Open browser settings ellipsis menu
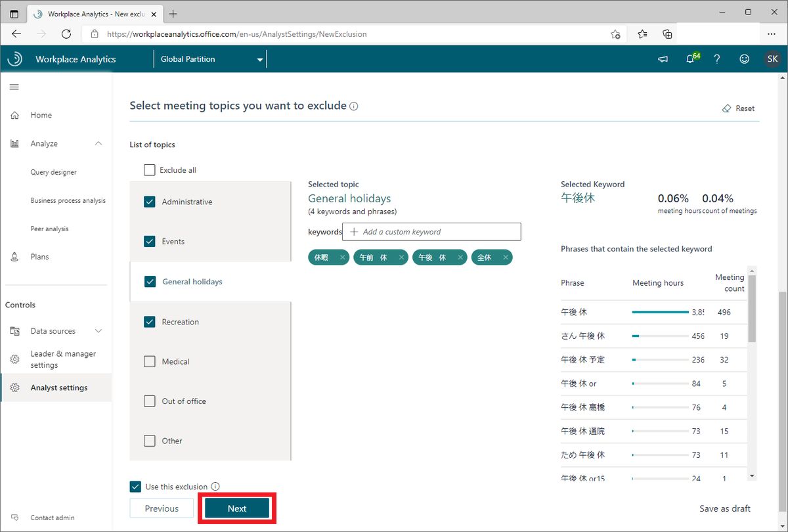Image resolution: width=788 pixels, height=532 pixels. tap(771, 33)
